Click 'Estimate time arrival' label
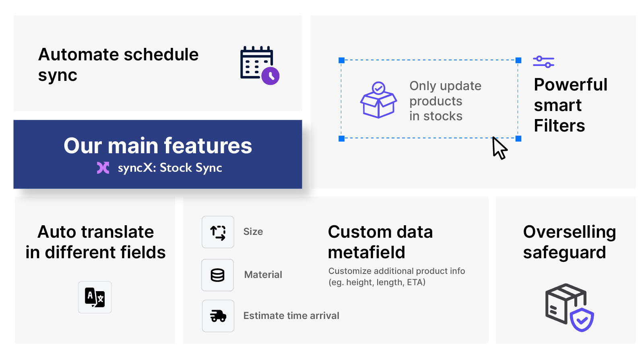This screenshot has width=644, height=362. (x=291, y=316)
